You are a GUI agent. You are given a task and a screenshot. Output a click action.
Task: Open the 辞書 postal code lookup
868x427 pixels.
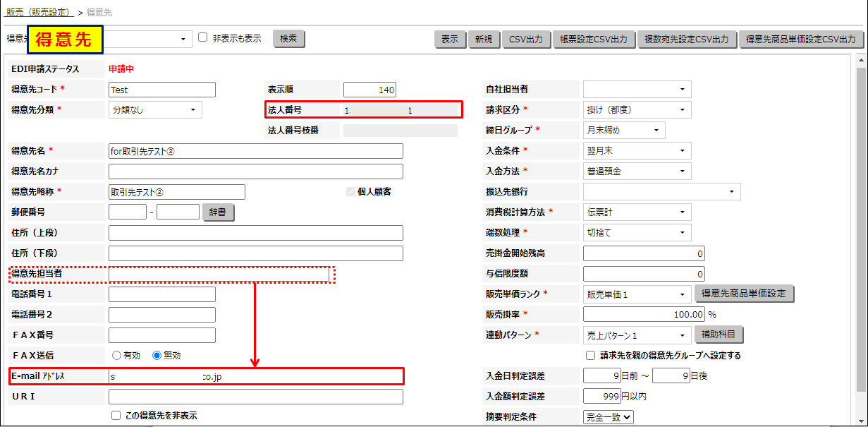pos(218,212)
